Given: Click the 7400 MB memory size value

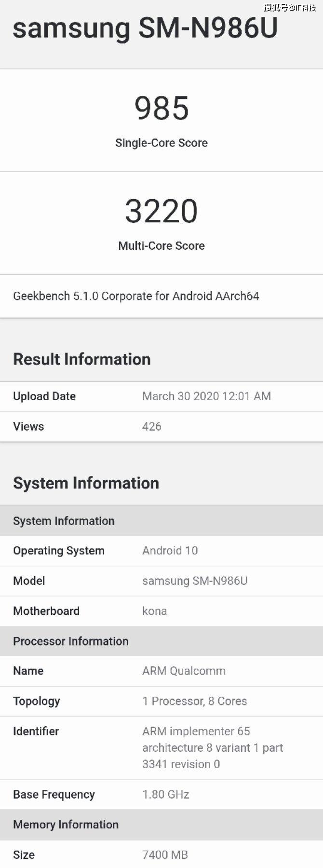Looking at the screenshot, I should (x=165, y=855).
